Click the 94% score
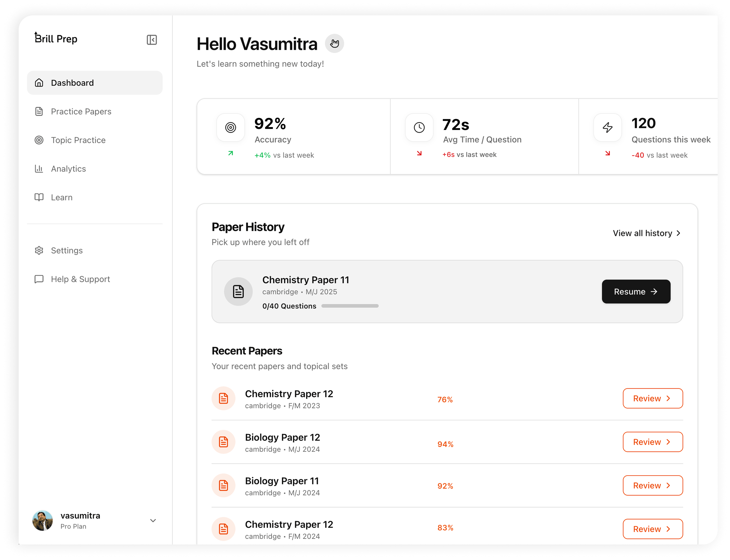The image size is (730, 560). (x=445, y=444)
